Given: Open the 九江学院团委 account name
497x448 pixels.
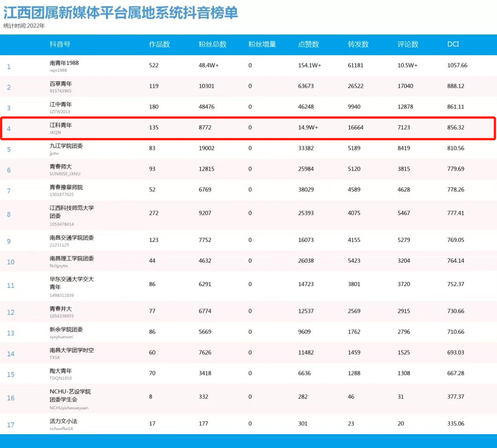Looking at the screenshot, I should click(x=66, y=146).
